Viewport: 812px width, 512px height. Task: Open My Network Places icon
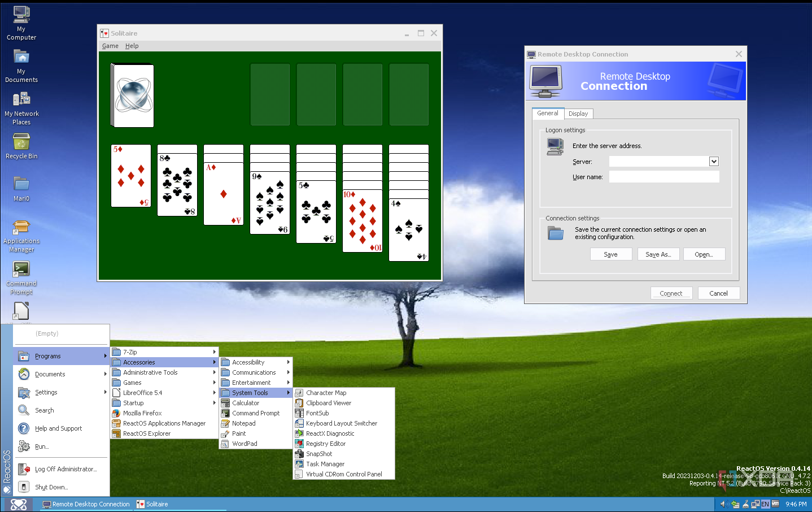[21, 101]
